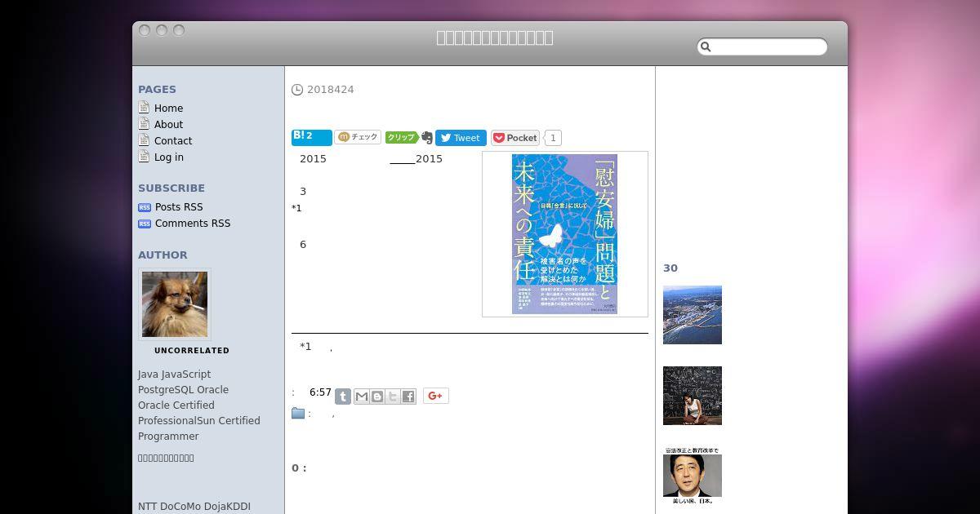Click the green clip button
The image size is (980, 514).
click(x=401, y=137)
